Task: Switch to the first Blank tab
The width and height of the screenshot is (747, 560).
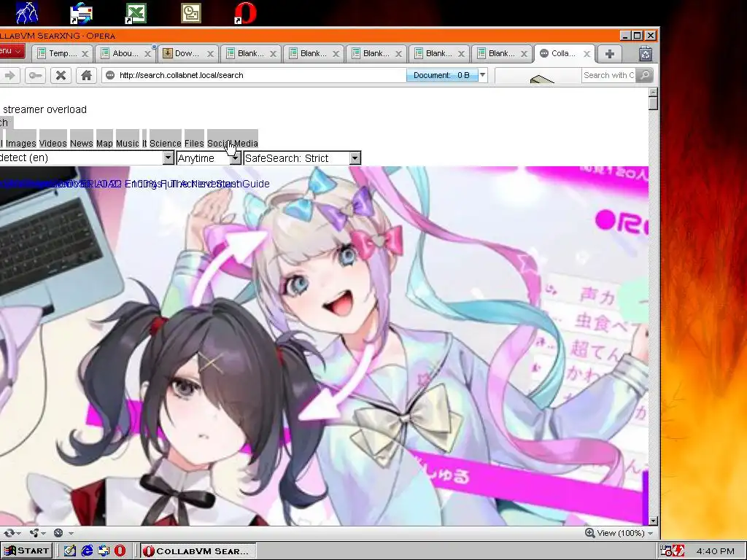Action: point(250,54)
